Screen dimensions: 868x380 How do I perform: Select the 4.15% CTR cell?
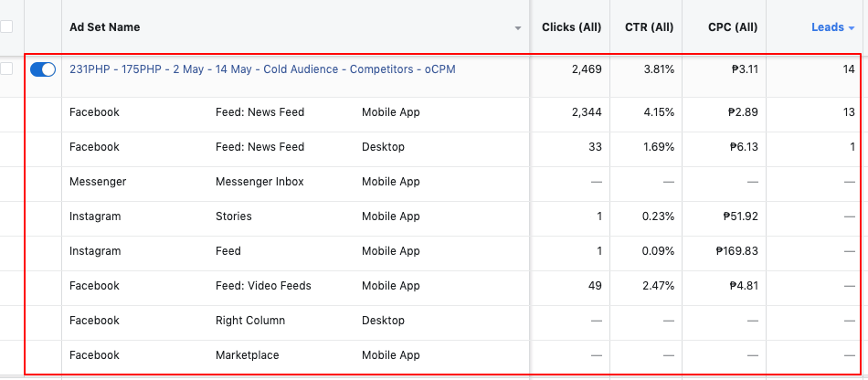[658, 112]
